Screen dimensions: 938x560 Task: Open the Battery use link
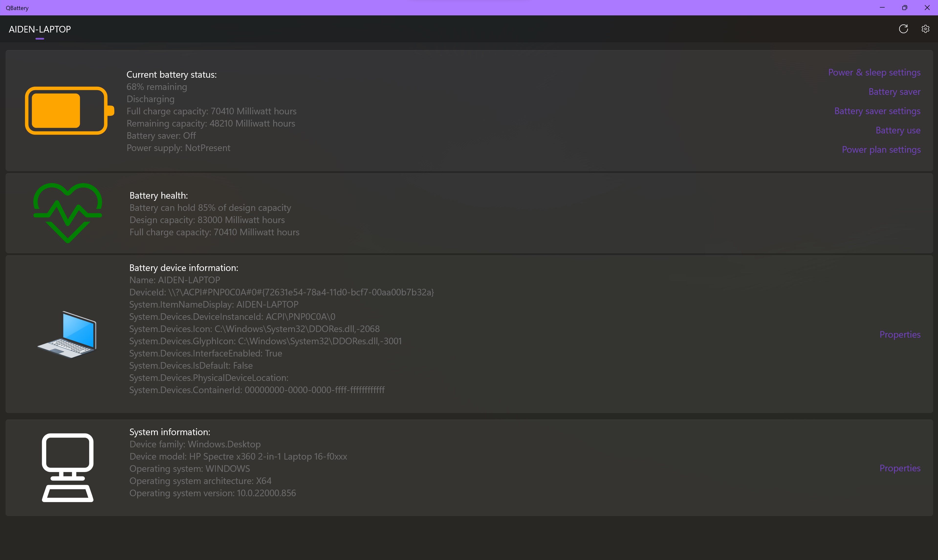tap(898, 130)
